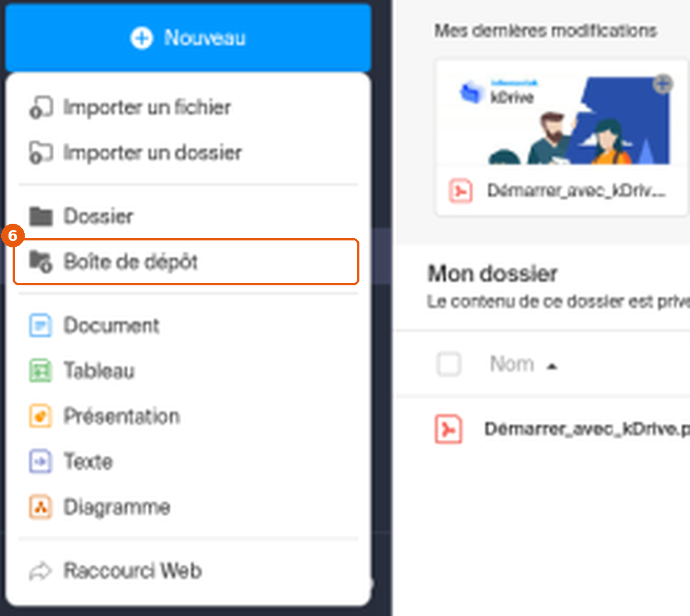Select Importer un fichier

[x=188, y=107]
